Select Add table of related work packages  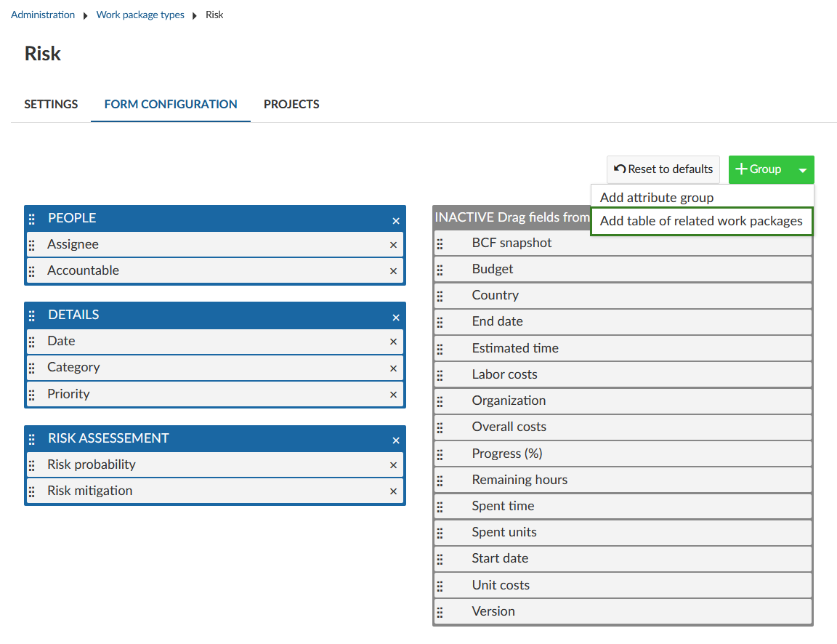[x=701, y=221]
